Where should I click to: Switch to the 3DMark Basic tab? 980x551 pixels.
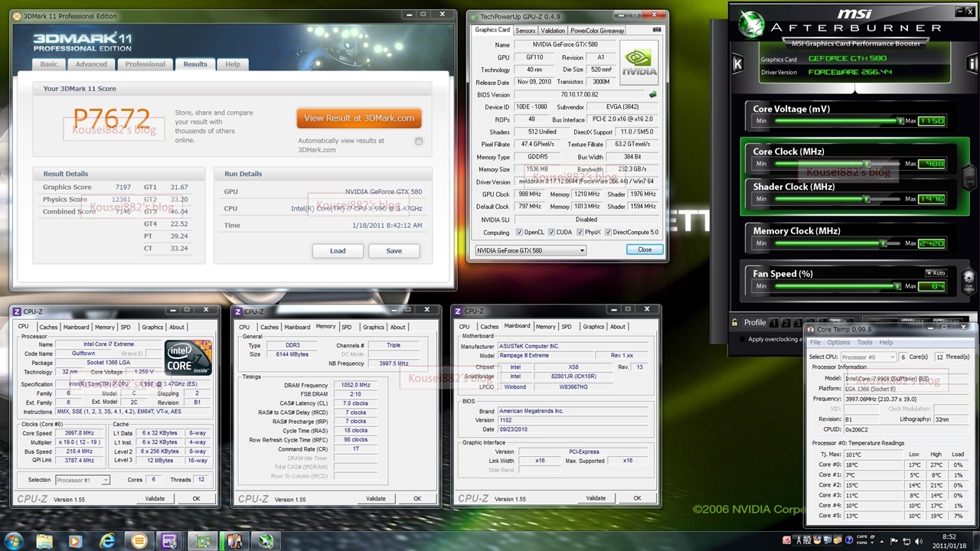pyautogui.click(x=49, y=64)
